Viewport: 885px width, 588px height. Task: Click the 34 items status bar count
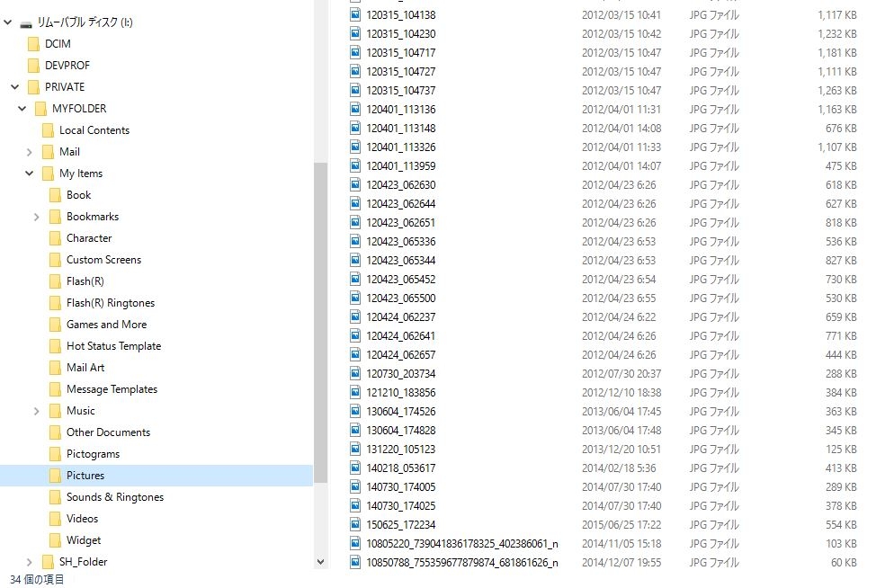point(37,580)
